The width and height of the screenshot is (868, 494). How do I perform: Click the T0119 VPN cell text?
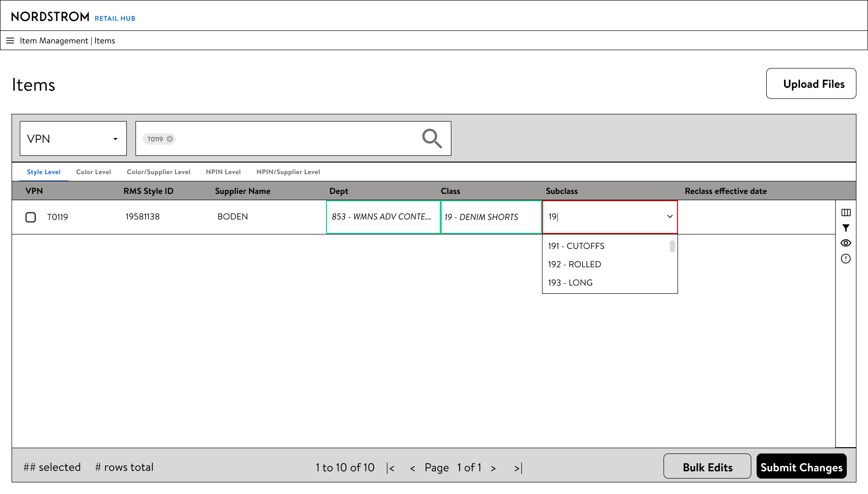click(57, 217)
